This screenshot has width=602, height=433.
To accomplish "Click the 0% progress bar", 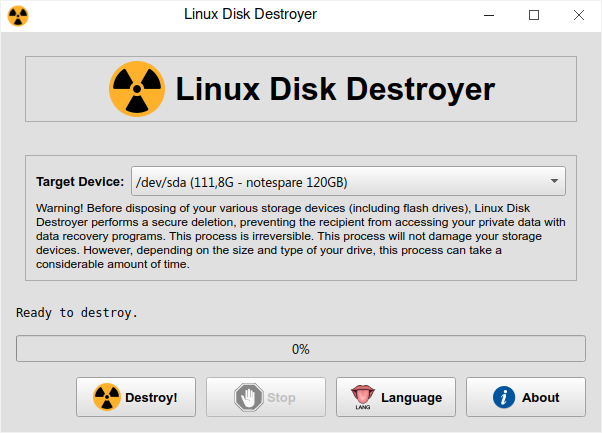I will pyautogui.click(x=301, y=349).
